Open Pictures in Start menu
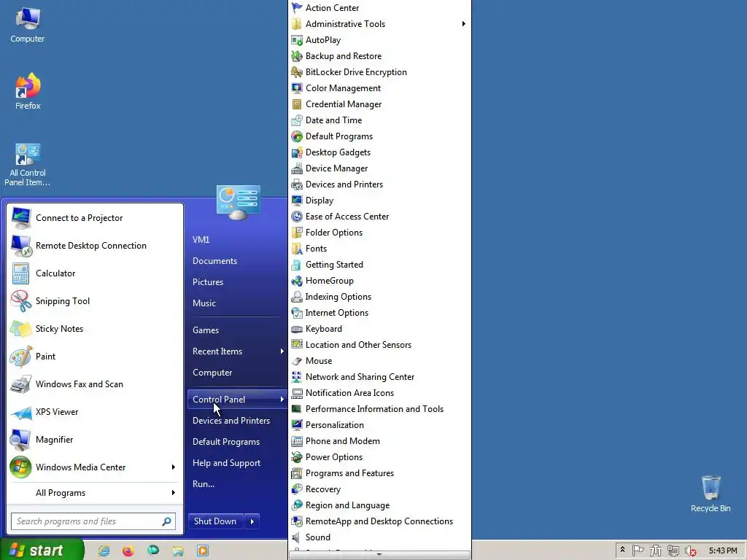 [208, 282]
